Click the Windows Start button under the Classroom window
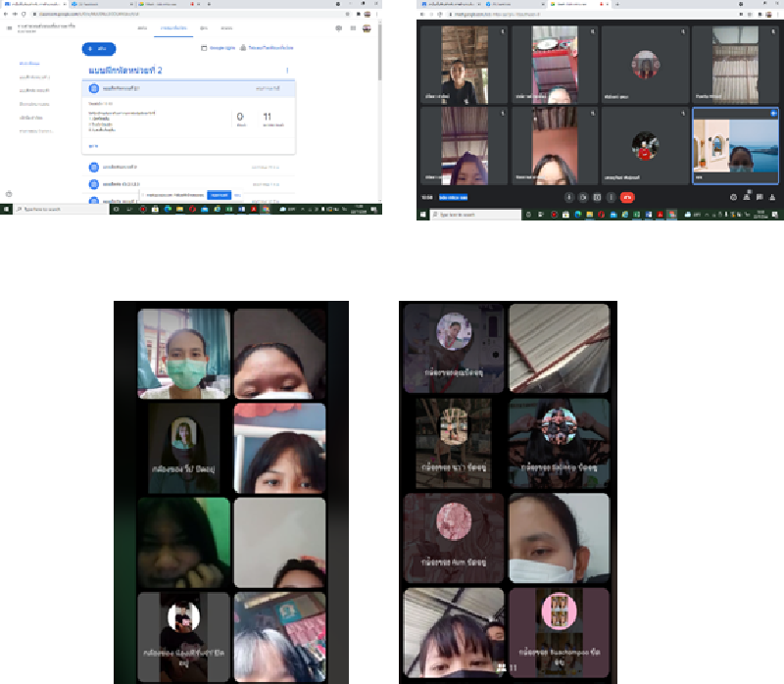The height and width of the screenshot is (684, 784). (5, 209)
